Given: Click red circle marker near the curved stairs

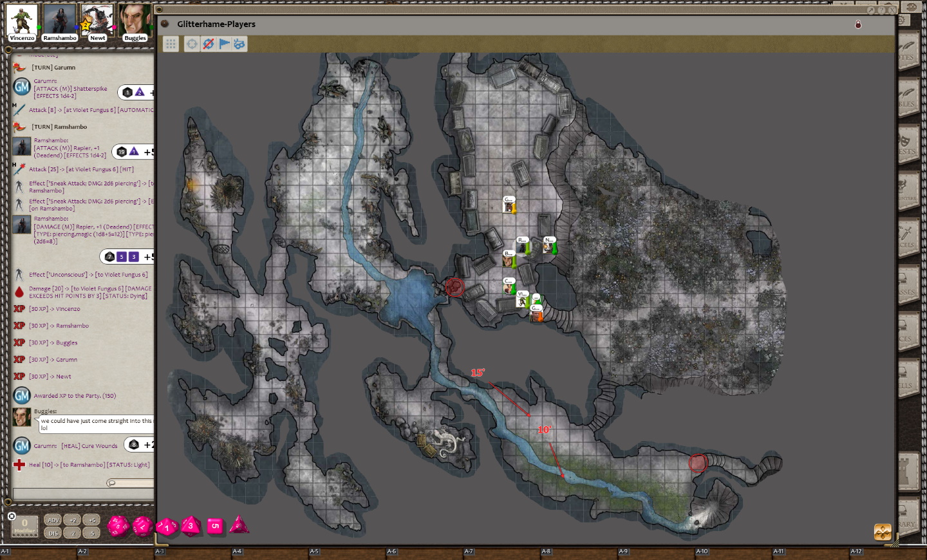Looking at the screenshot, I should pyautogui.click(x=698, y=463).
